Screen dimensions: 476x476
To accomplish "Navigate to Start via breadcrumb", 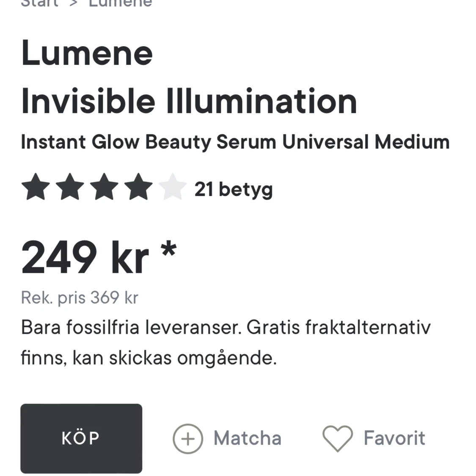I will pos(40,3).
